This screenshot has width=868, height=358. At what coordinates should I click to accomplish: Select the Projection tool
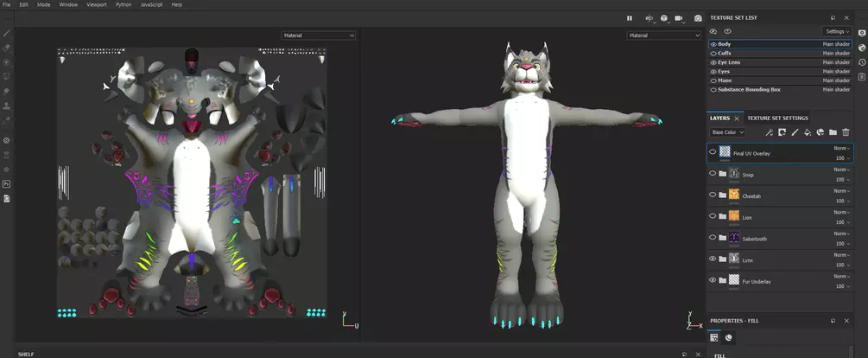coord(7,62)
